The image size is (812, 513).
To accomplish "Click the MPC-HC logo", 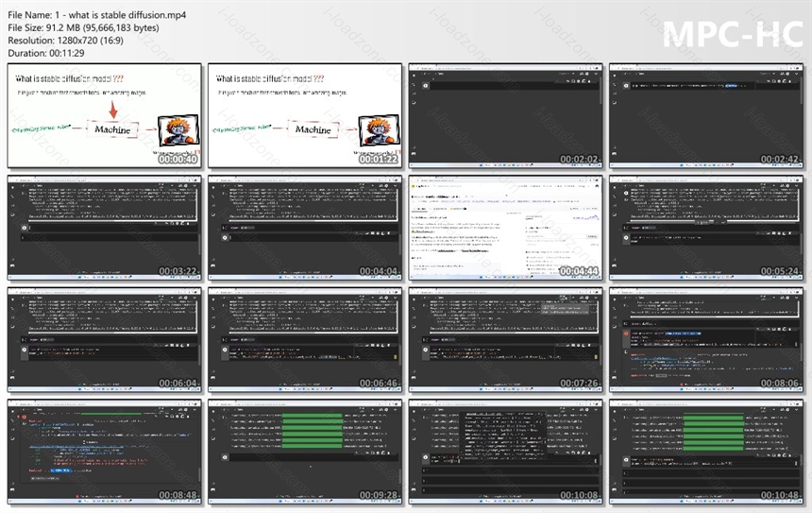I will pyautogui.click(x=733, y=35).
